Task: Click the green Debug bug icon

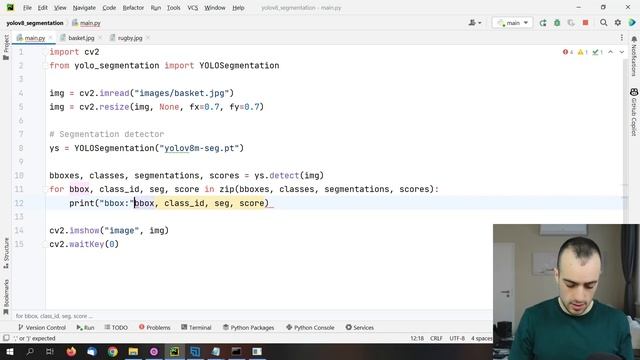Action: pos(557,23)
